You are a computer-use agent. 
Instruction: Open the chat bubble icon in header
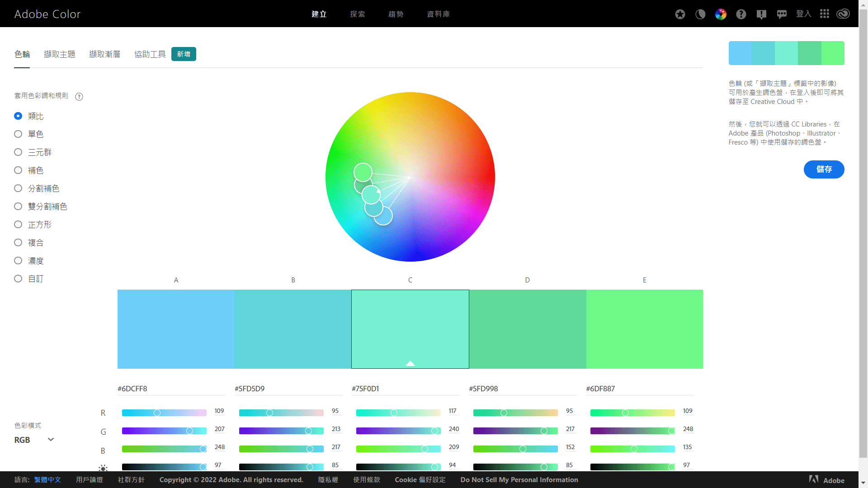pos(782,14)
